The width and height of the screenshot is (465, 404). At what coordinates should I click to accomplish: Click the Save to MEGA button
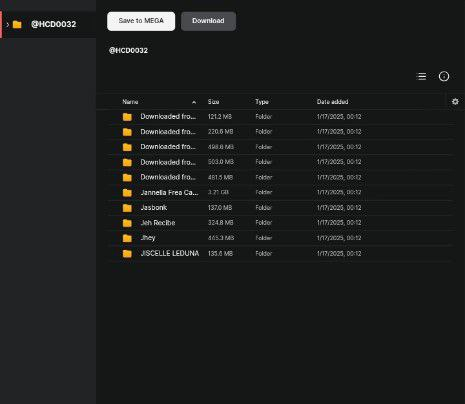pyautogui.click(x=141, y=21)
